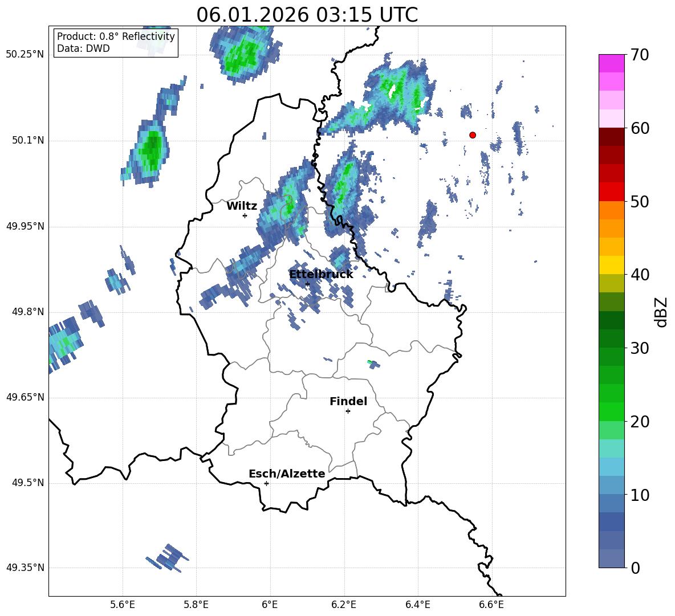Click the plus marker beside Wiltz
The image size is (675, 616).
point(245,215)
